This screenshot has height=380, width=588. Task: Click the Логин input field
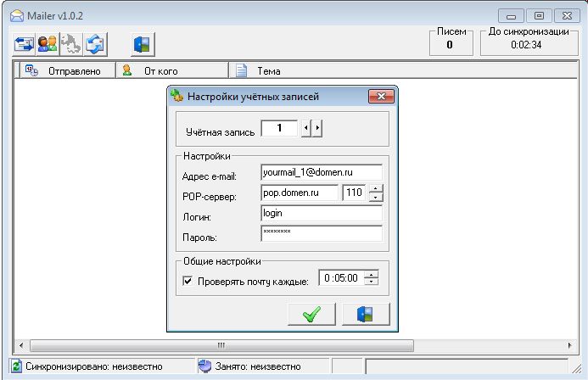[322, 213]
